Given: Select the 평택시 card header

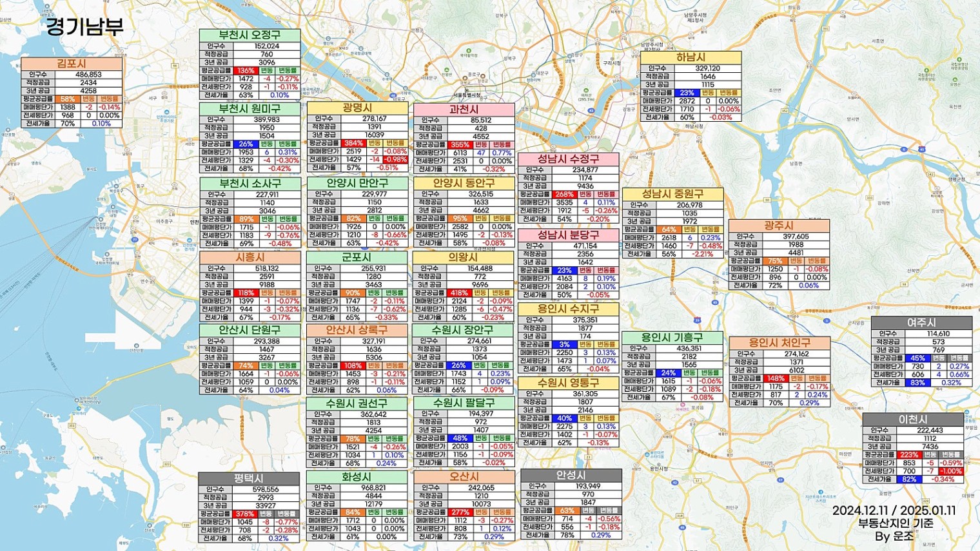Looking at the screenshot, I should click(249, 479).
